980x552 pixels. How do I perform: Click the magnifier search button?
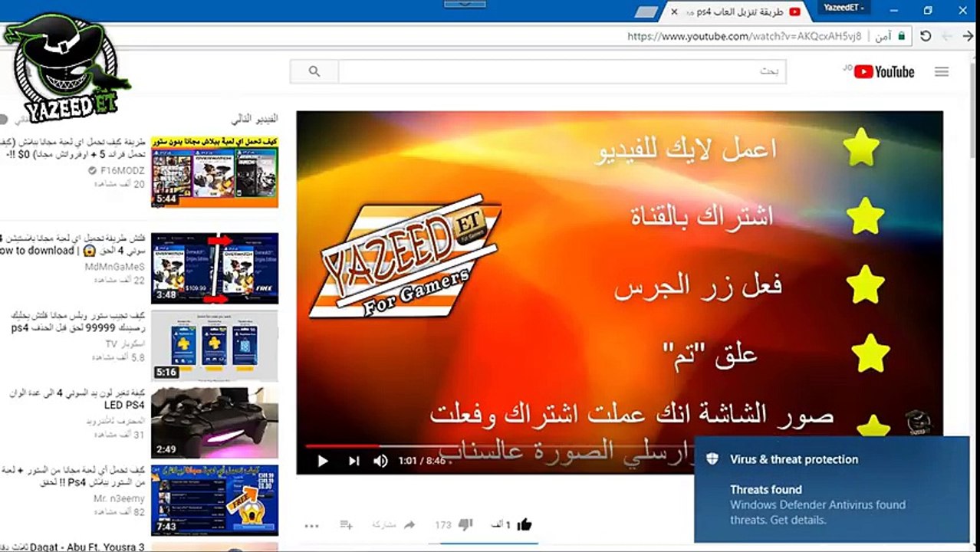click(x=314, y=71)
